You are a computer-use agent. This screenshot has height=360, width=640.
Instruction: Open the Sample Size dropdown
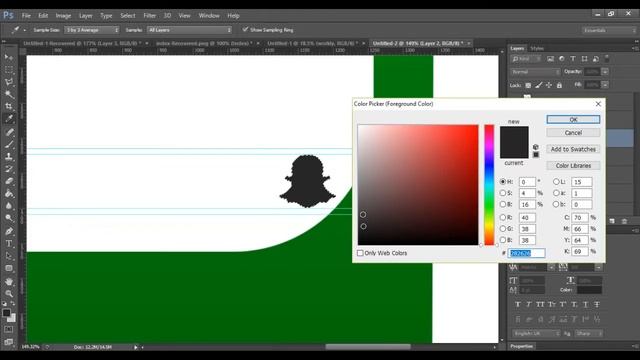[92, 30]
